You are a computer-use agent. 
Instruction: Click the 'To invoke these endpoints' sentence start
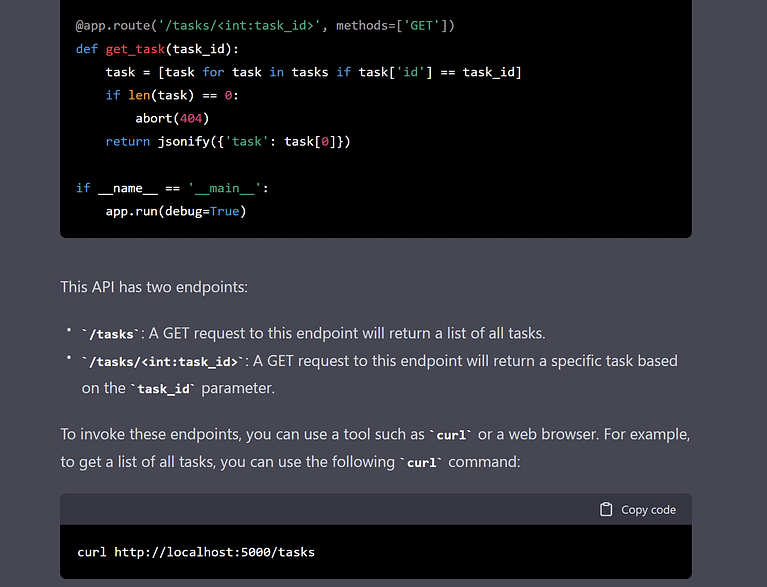(151, 434)
